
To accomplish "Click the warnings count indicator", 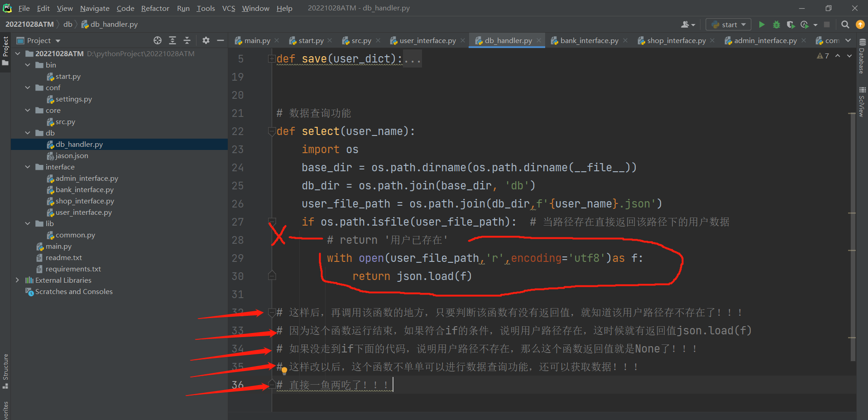I will [x=823, y=56].
